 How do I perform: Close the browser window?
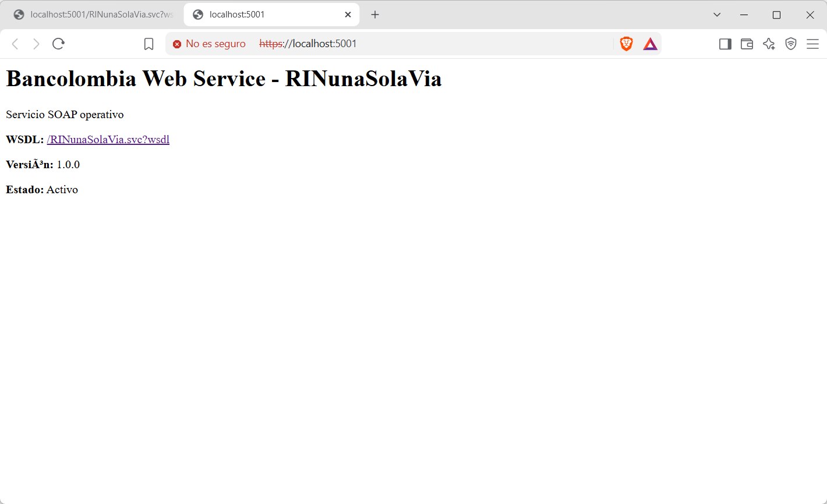[810, 15]
